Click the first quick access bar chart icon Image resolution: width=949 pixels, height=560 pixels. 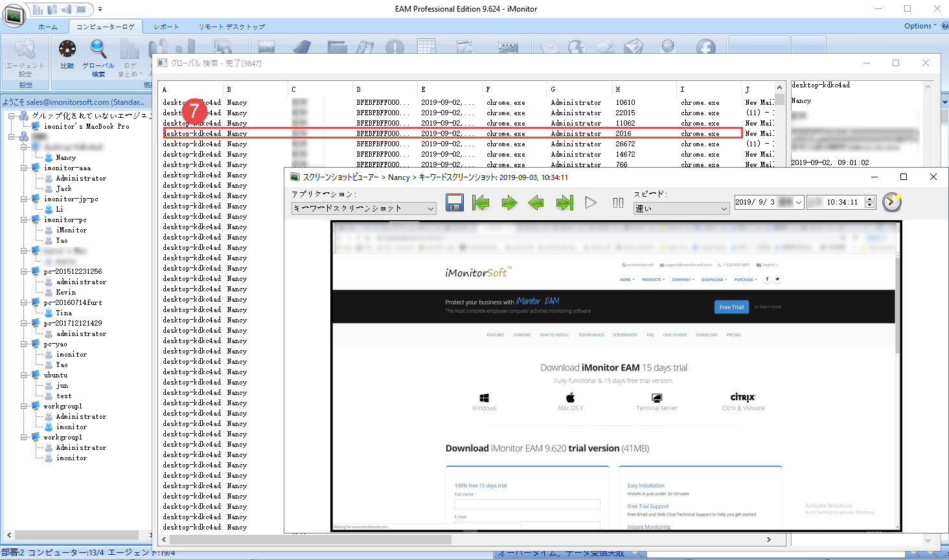pos(38,10)
